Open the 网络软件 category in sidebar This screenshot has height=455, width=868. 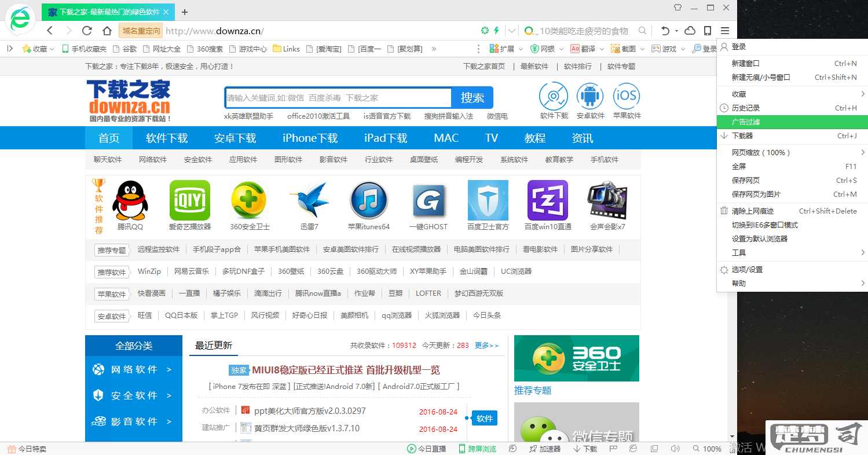[134, 369]
